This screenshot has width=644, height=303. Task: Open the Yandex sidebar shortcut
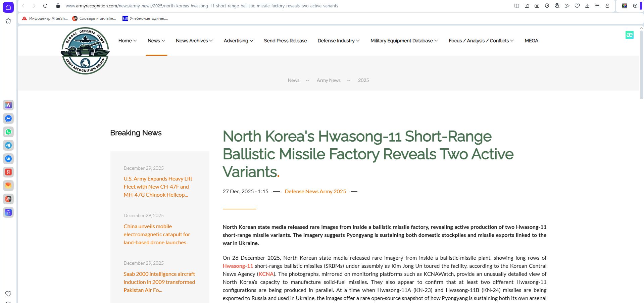click(8, 172)
